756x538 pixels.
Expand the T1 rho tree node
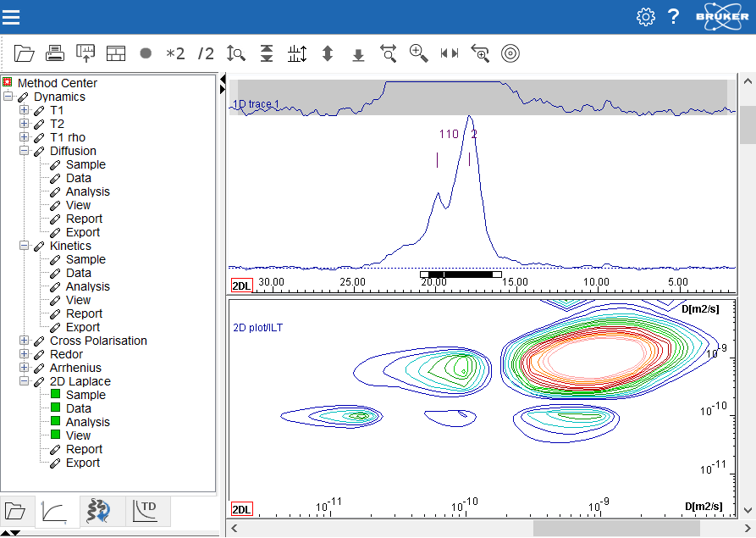pyautogui.click(x=24, y=137)
